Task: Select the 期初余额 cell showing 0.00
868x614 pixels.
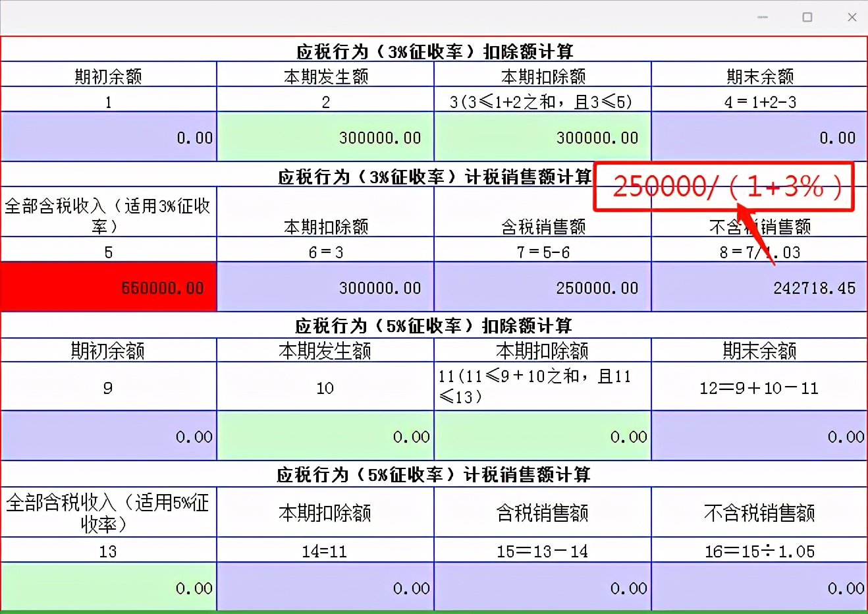Action: point(109,136)
